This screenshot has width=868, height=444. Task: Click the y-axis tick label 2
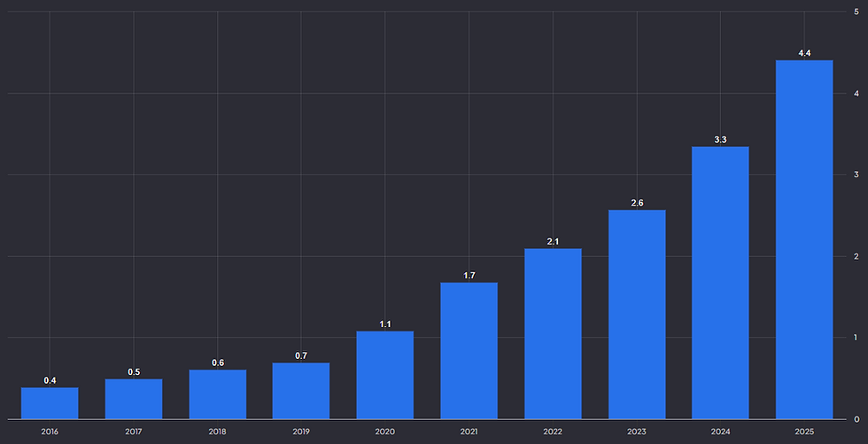point(856,256)
